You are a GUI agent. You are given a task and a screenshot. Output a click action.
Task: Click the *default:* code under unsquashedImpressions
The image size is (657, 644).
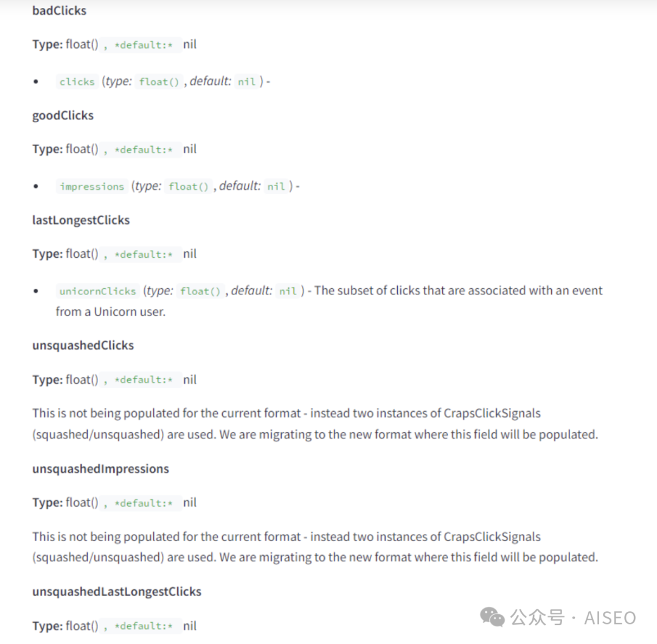pos(144,503)
